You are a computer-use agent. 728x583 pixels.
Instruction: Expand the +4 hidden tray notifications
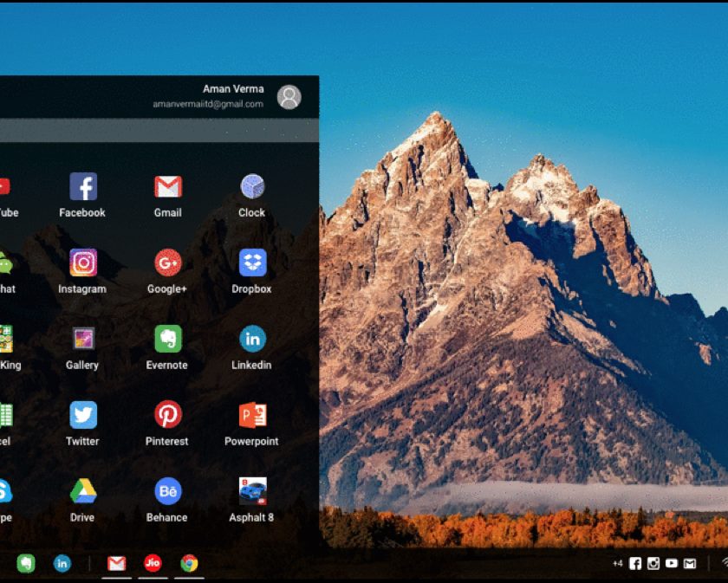click(617, 564)
